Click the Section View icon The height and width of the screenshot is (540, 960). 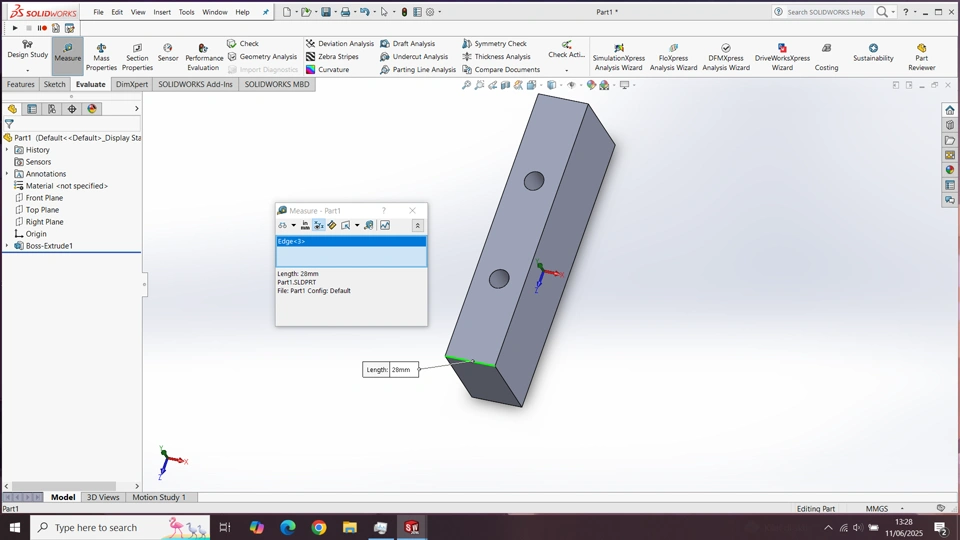click(506, 85)
